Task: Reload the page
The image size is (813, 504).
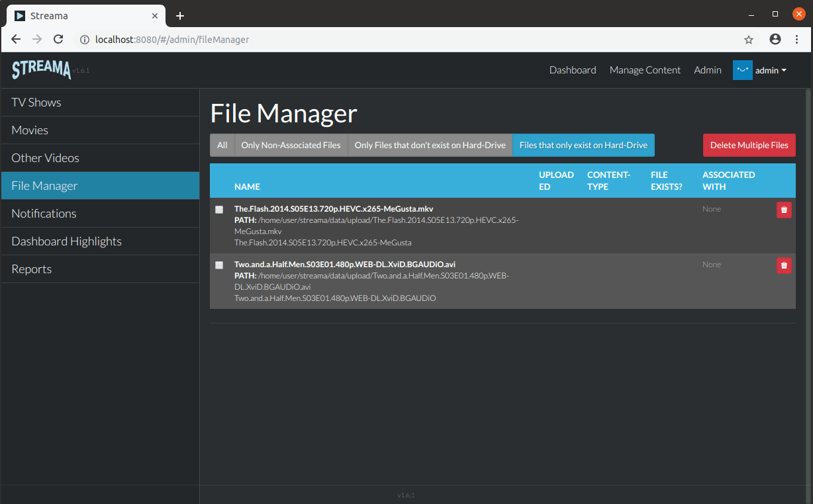Action: 58,39
